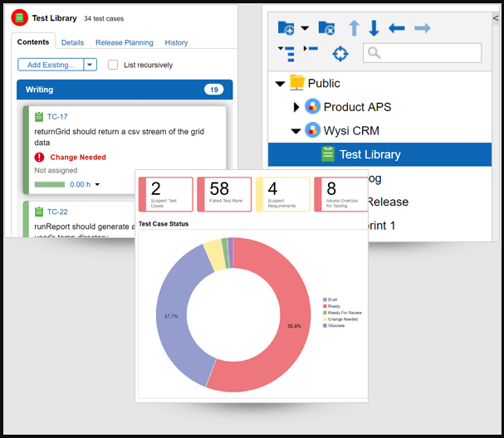Click the Change Needed alert icon
The width and height of the screenshot is (504, 438).
(x=39, y=158)
